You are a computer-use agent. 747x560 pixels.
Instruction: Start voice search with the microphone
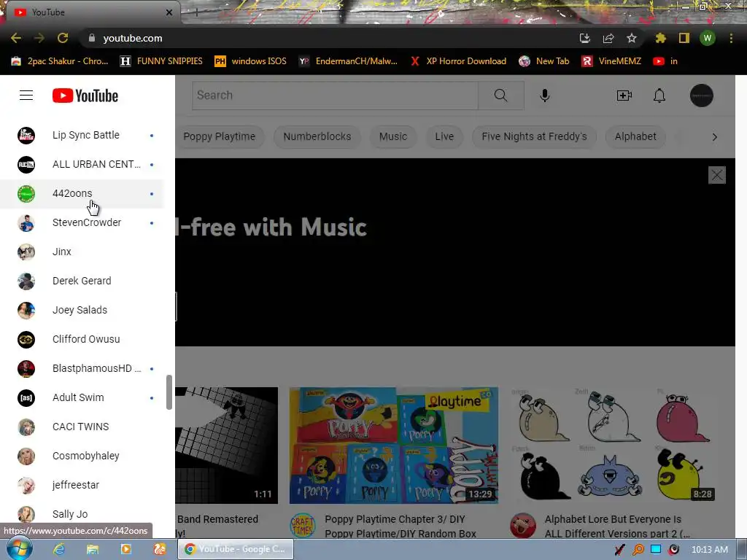point(544,96)
